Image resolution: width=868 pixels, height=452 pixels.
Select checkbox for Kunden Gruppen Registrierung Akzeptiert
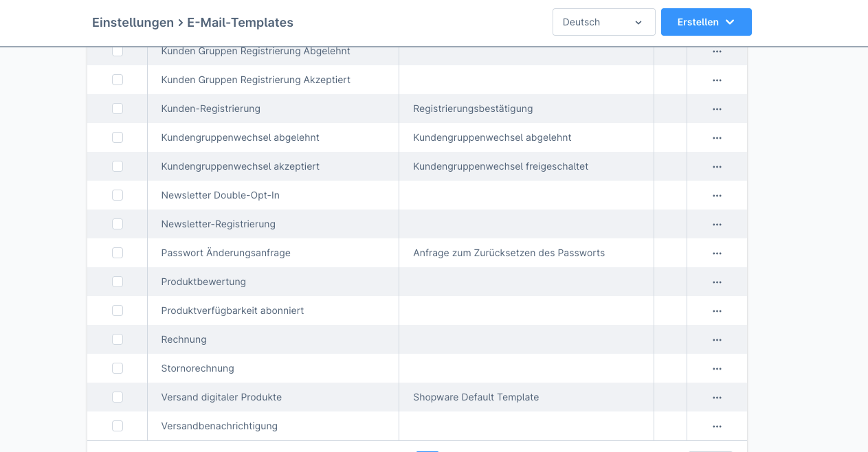(x=118, y=80)
